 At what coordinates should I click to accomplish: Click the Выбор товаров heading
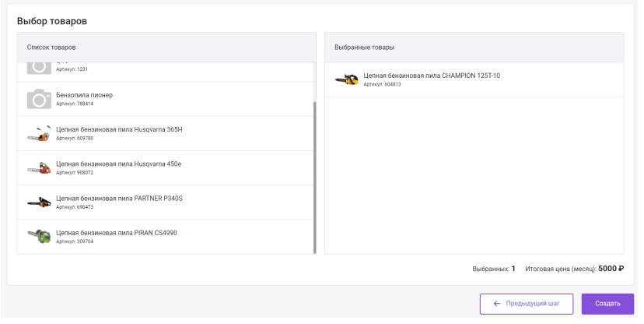[x=52, y=21]
